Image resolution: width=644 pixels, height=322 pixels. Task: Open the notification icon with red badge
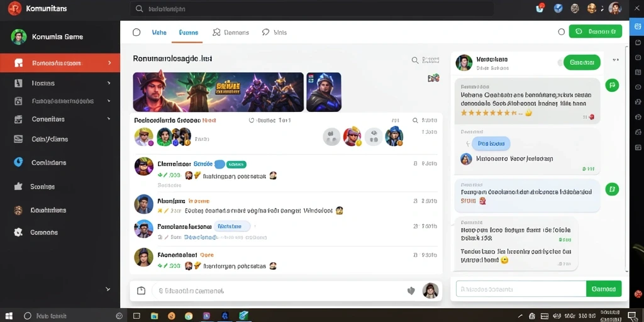click(540, 8)
